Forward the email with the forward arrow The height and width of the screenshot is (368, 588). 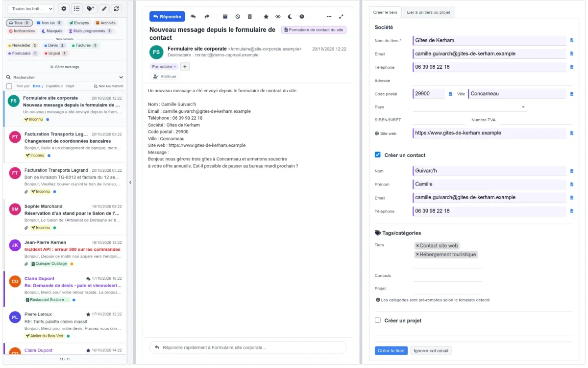[x=207, y=17]
